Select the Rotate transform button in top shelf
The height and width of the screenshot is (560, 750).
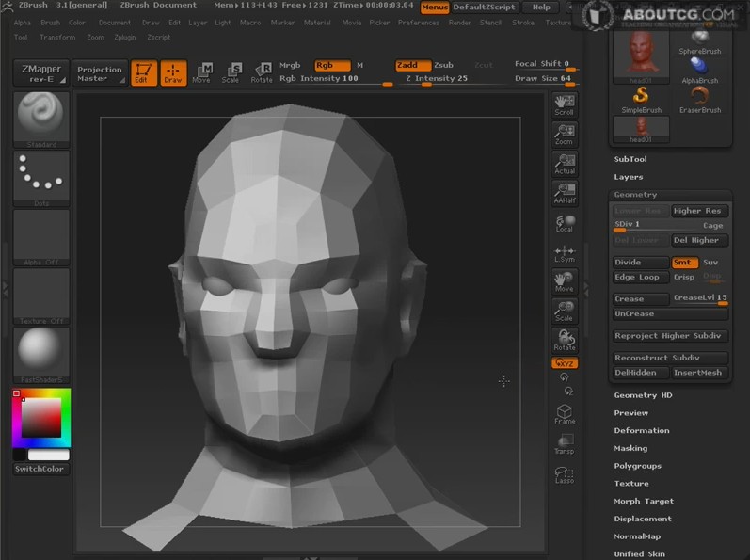tap(262, 72)
